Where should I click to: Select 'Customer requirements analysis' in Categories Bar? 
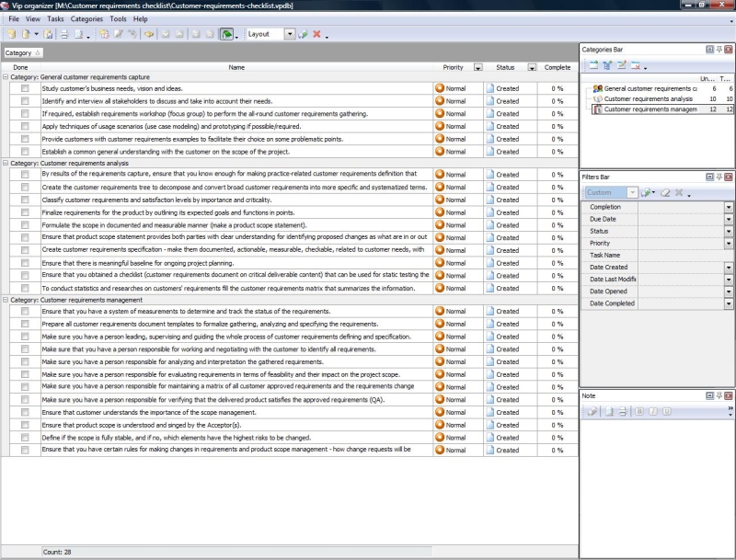(648, 98)
